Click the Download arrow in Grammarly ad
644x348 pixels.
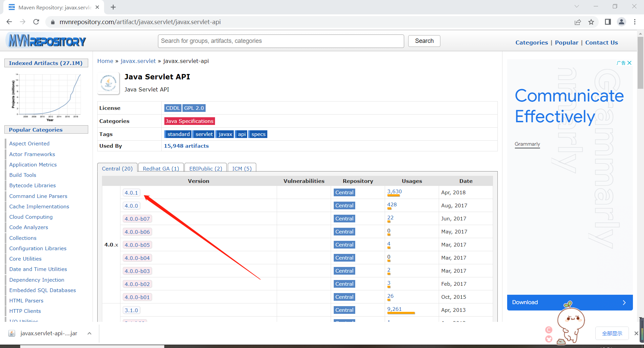(x=624, y=302)
